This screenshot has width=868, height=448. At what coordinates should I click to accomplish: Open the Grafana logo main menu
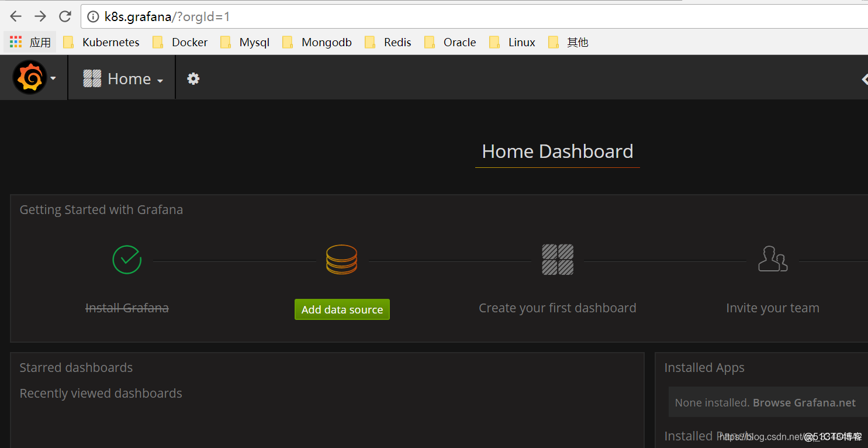click(30, 78)
